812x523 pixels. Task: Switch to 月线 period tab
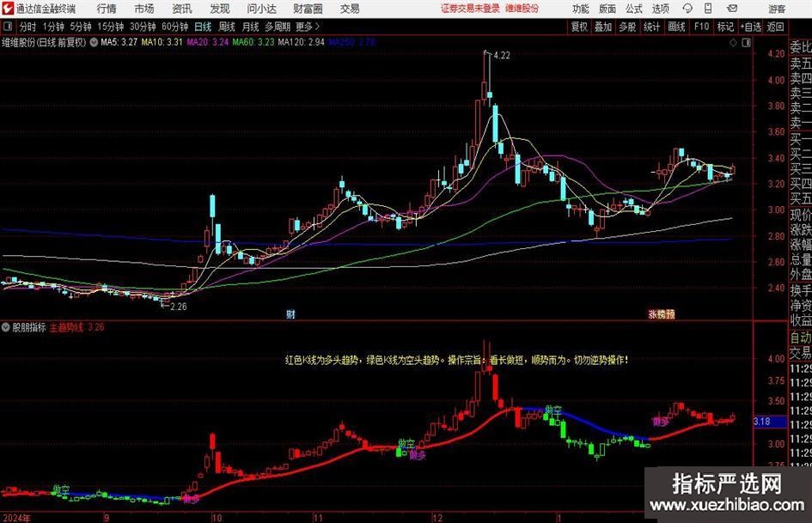pyautogui.click(x=251, y=27)
